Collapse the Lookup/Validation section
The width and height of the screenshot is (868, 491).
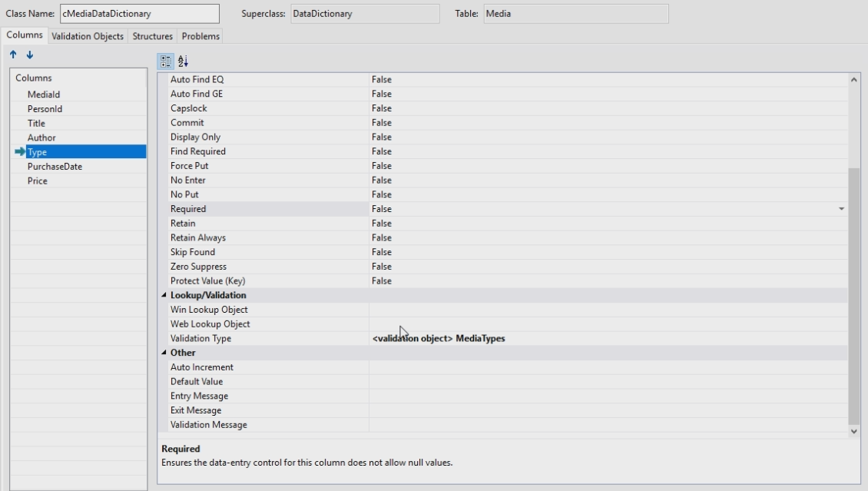[x=163, y=296]
